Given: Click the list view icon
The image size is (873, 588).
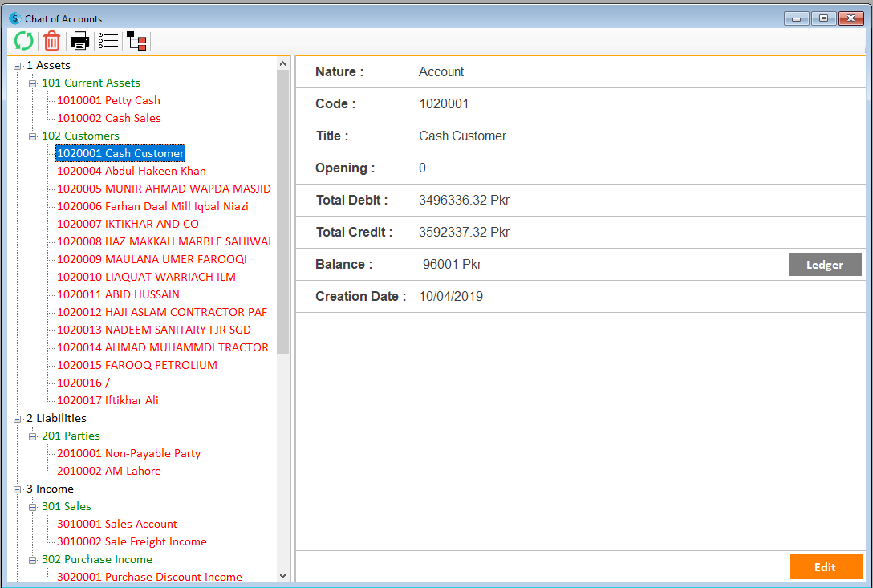Looking at the screenshot, I should (108, 41).
